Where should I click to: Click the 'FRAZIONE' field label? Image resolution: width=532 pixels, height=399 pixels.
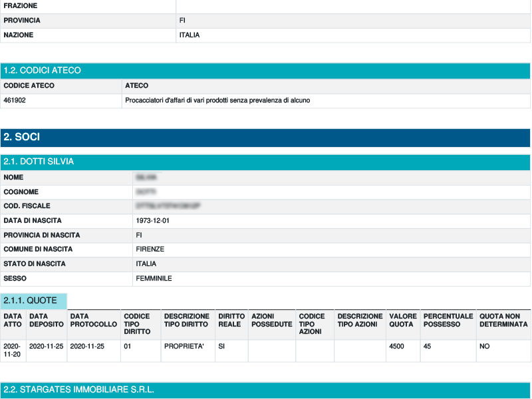click(20, 6)
